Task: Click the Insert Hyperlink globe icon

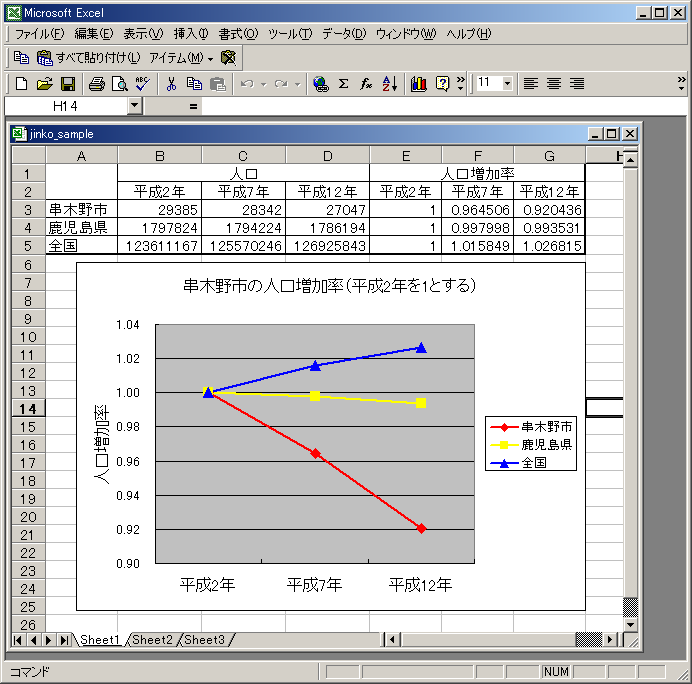Action: 320,83
